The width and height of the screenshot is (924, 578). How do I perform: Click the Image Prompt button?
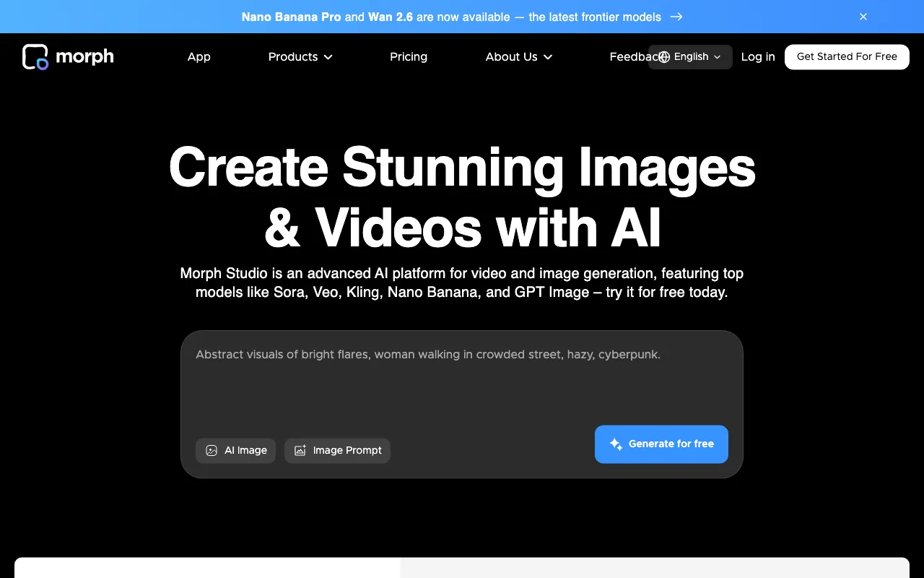337,451
